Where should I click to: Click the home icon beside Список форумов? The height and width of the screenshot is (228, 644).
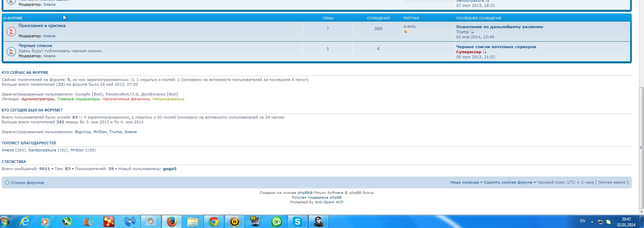[7, 182]
